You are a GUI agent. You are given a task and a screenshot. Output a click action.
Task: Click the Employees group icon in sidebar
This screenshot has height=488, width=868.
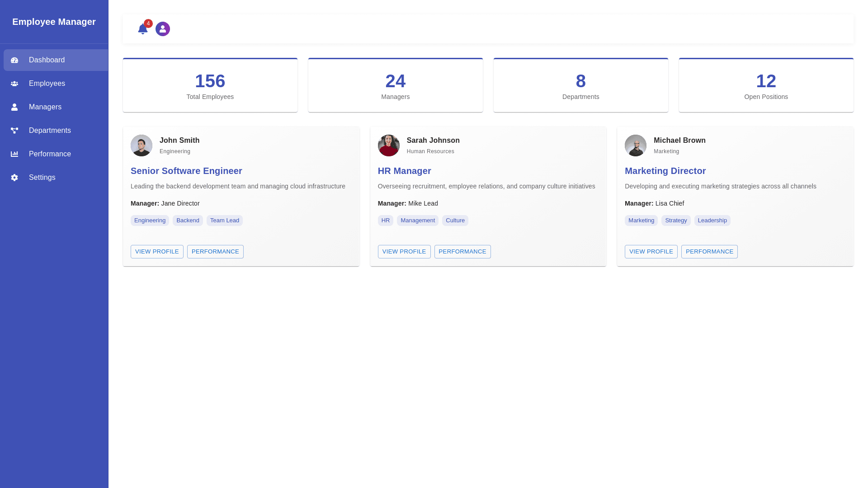[x=14, y=84]
